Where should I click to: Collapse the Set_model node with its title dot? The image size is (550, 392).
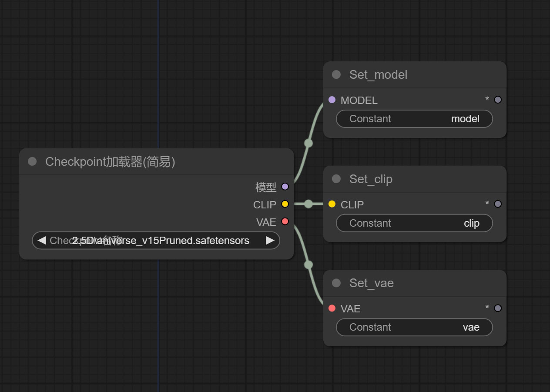click(336, 74)
